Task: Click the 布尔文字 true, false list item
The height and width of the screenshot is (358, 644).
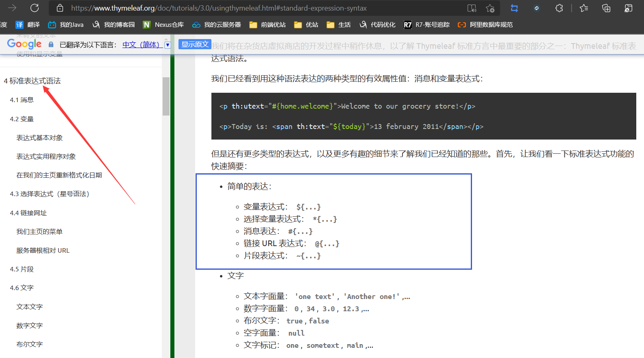Action: point(286,321)
